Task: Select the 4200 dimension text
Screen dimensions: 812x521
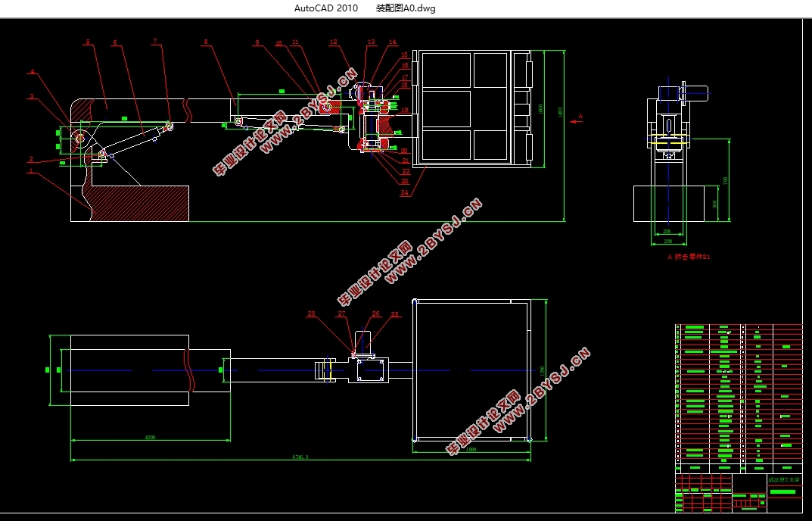Action: pyautogui.click(x=150, y=438)
